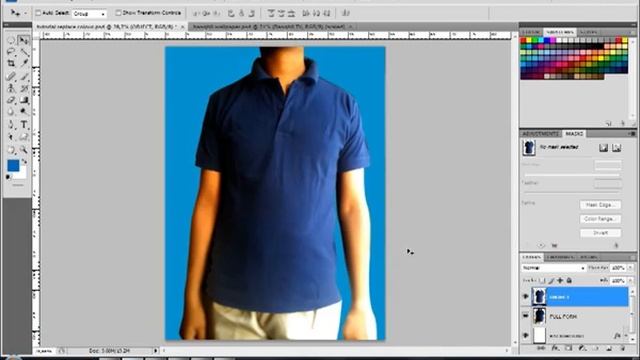Create a new layer from Layers panel

pyautogui.click(x=609, y=349)
